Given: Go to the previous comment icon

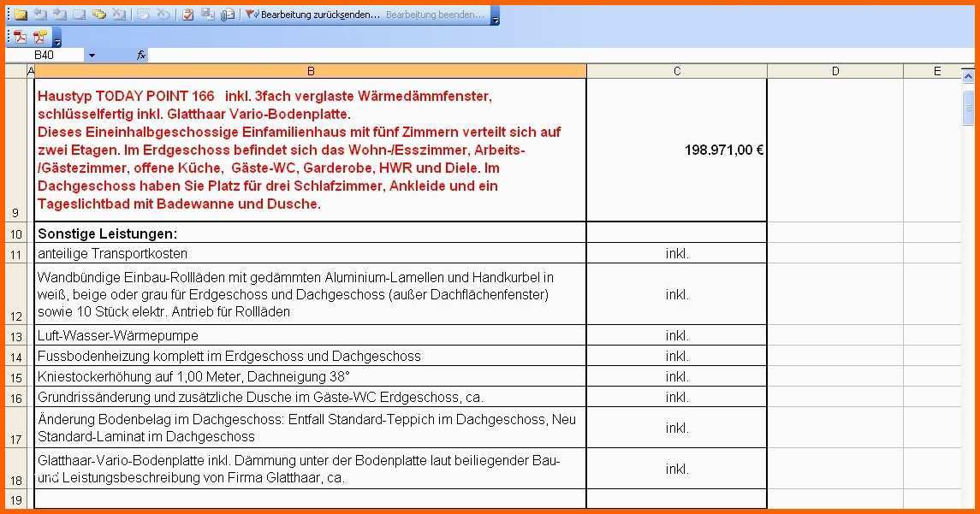Looking at the screenshot, I should [x=40, y=15].
